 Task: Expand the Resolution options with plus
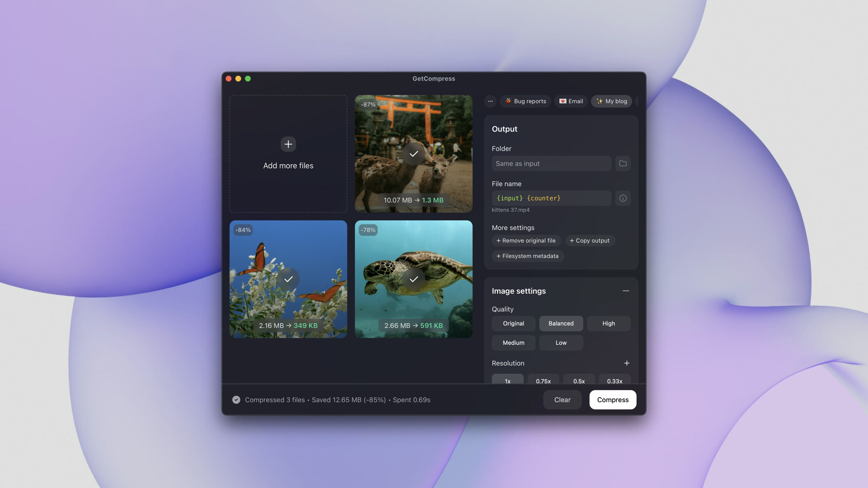point(626,363)
